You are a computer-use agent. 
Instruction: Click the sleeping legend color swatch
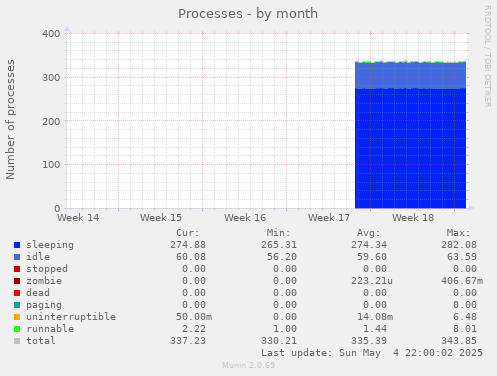[x=17, y=245]
